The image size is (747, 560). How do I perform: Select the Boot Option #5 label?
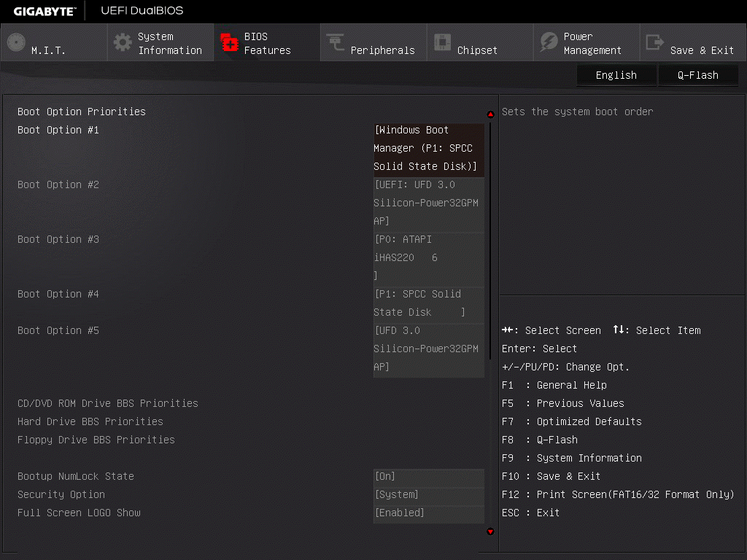click(x=58, y=330)
